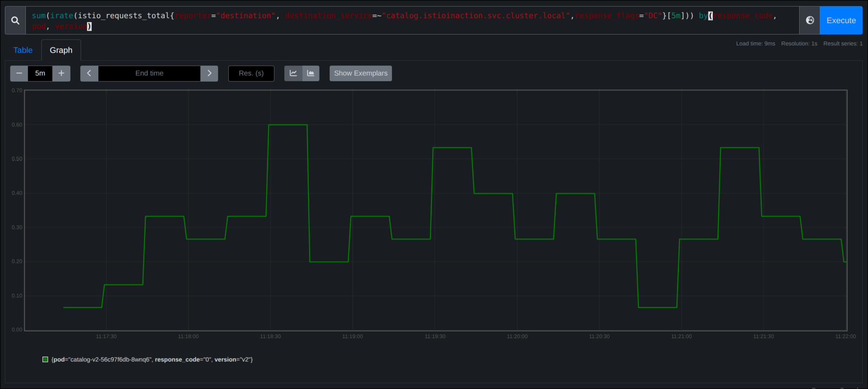Switch to unstacked line chart mode
Viewport: 868px width, 389px height.
tap(293, 73)
